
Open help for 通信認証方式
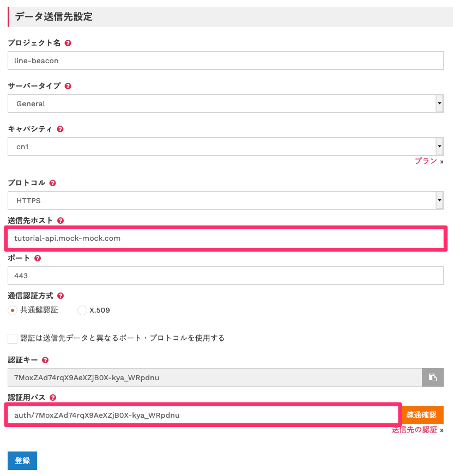[x=60, y=295]
